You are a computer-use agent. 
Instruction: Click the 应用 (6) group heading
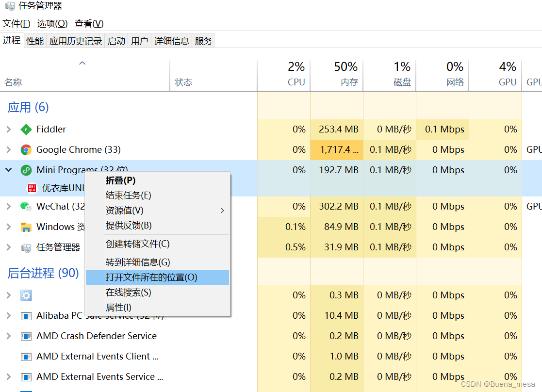tap(28, 107)
